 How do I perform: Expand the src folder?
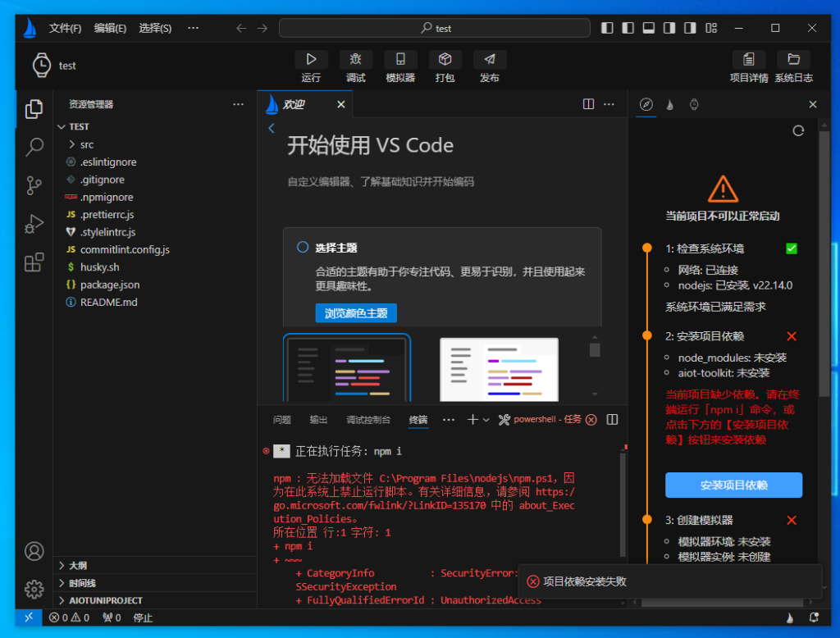click(155, 144)
